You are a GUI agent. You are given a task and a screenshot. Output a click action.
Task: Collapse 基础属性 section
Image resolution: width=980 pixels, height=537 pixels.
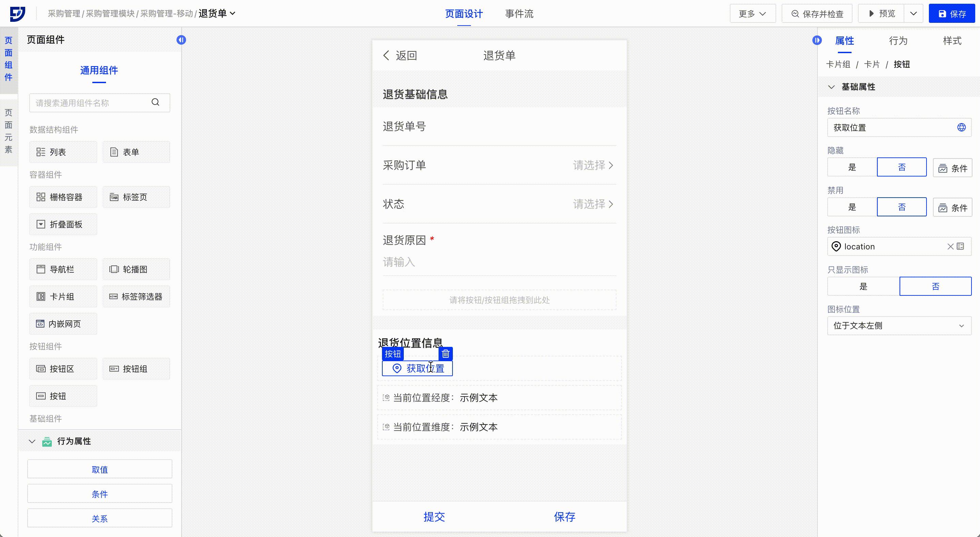coord(831,87)
